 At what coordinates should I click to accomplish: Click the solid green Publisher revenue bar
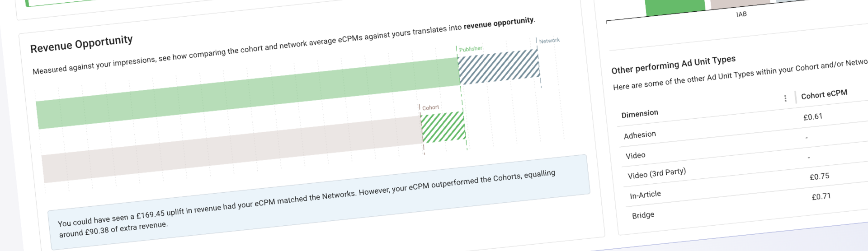coord(248,93)
